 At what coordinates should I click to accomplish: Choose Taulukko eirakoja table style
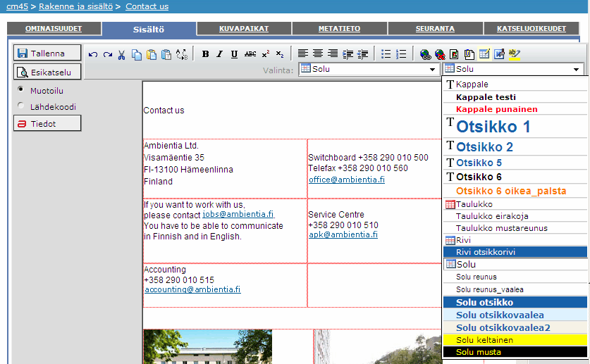[515, 216]
